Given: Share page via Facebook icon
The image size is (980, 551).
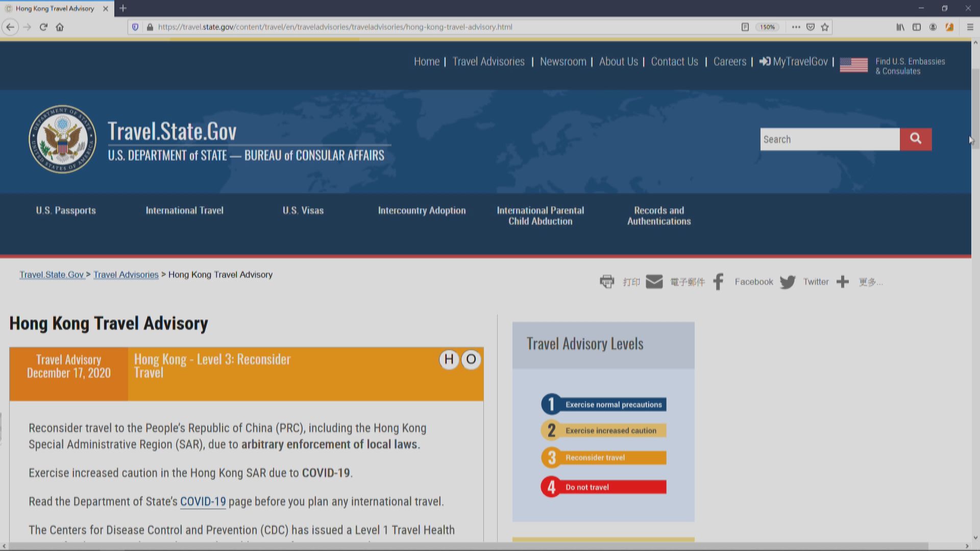Looking at the screenshot, I should point(719,282).
